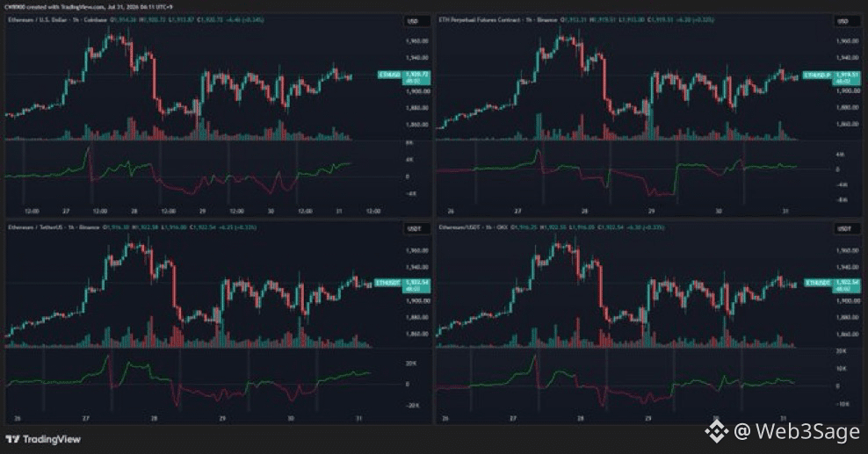Open USD currency selector on Coinbase chart
The width and height of the screenshot is (868, 454).
[416, 22]
